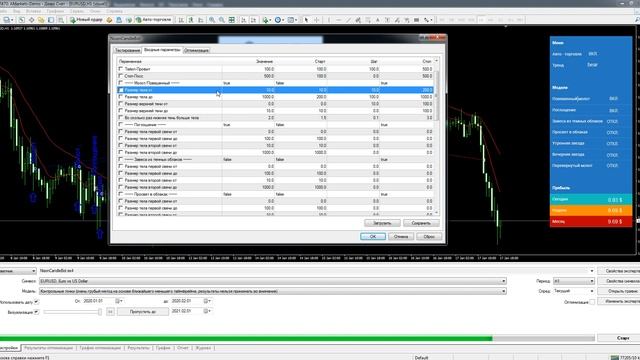
Task: Click the Strategy Tester magnifier toolbar icon
Action: click(60, 20)
